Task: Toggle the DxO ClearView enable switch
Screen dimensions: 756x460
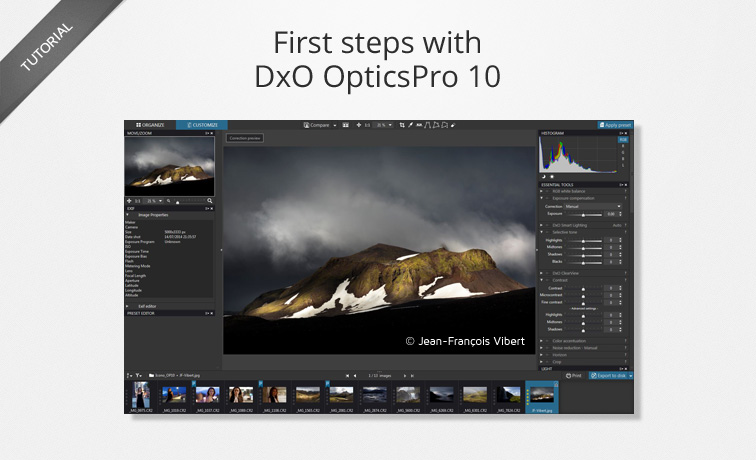Action: [x=548, y=273]
